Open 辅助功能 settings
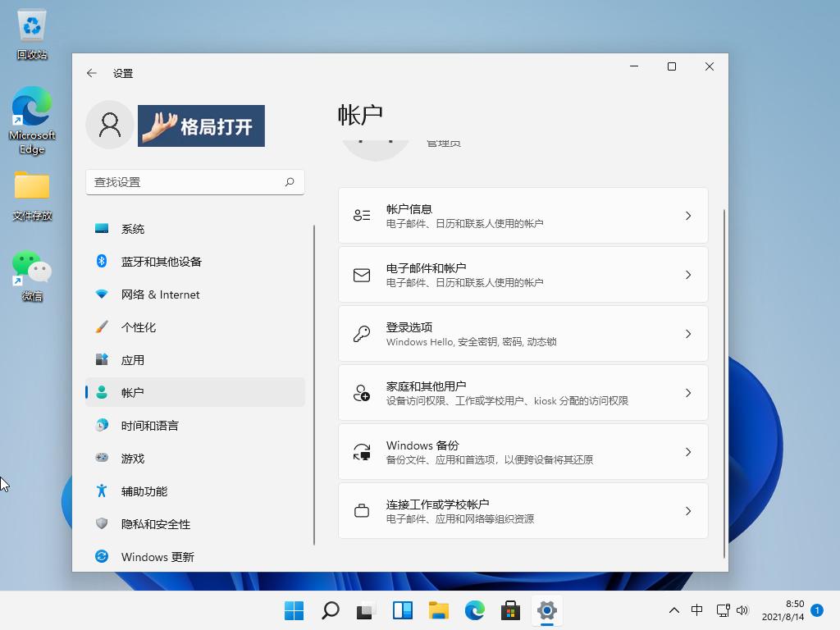 click(x=146, y=491)
